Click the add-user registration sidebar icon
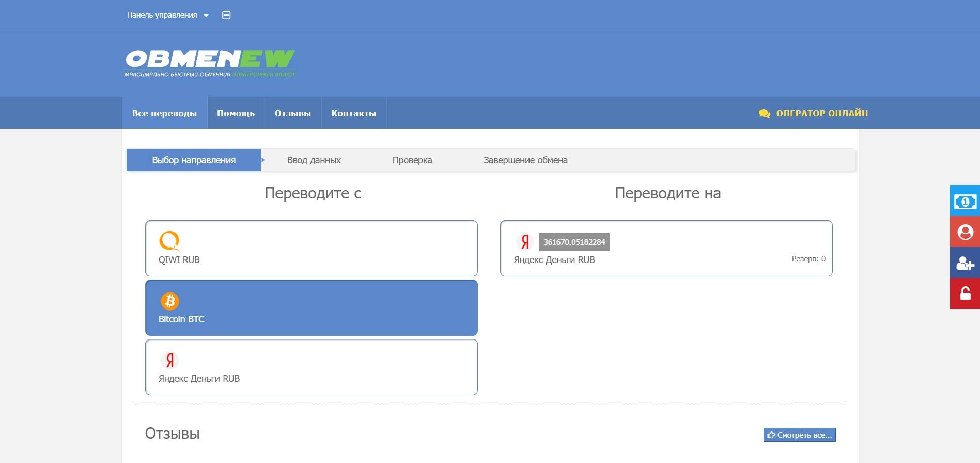The height and width of the screenshot is (463, 980). pyautogui.click(x=965, y=263)
